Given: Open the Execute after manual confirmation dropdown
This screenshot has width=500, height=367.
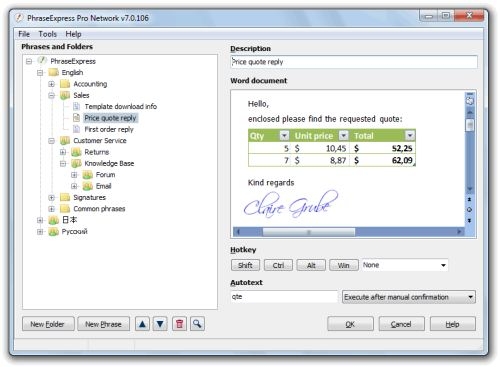Looking at the screenshot, I should (x=409, y=297).
